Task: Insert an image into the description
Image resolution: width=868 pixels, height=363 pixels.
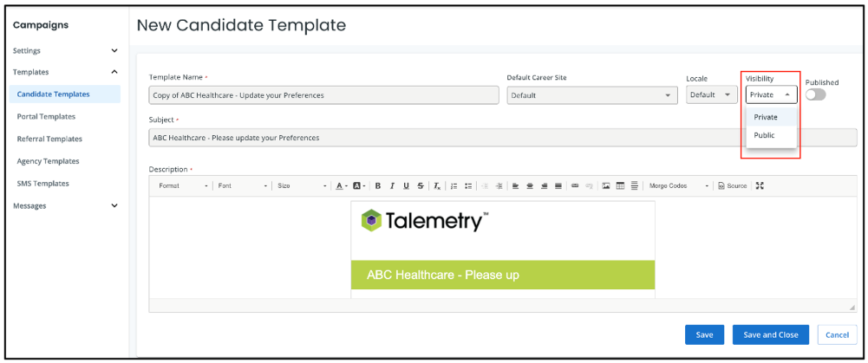Action: 606,186
